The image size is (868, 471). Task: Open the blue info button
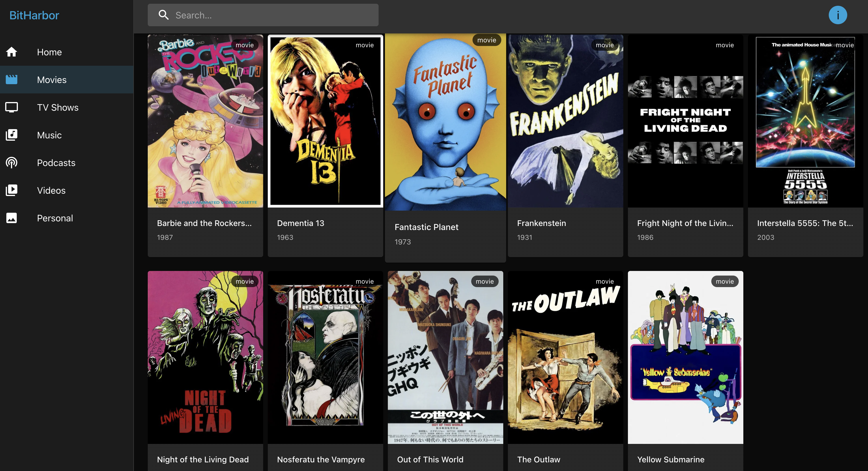click(837, 15)
